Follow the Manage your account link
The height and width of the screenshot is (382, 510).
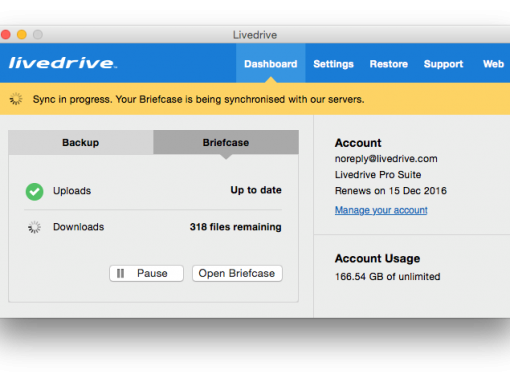pos(381,210)
